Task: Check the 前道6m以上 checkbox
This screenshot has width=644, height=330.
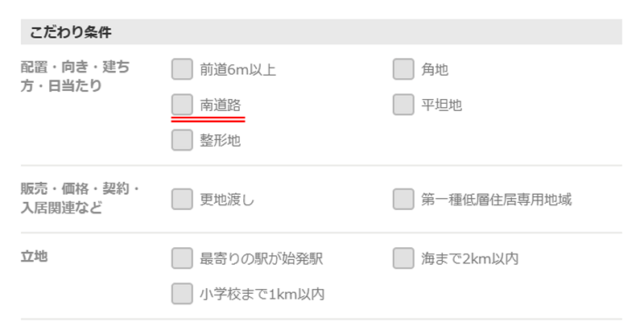Action: coord(182,69)
